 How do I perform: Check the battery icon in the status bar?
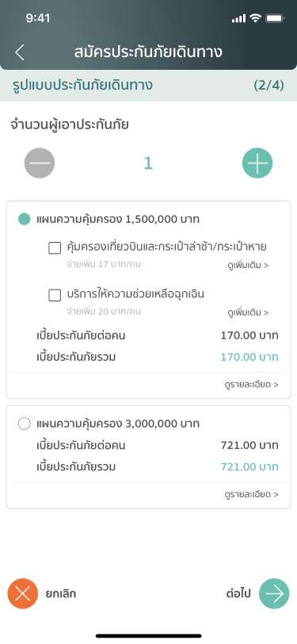(275, 18)
